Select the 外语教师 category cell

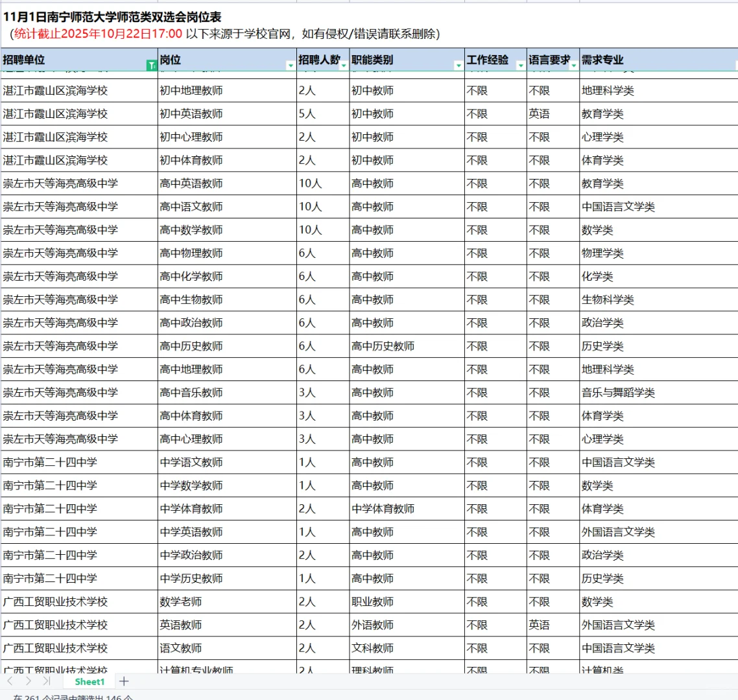tap(407, 625)
